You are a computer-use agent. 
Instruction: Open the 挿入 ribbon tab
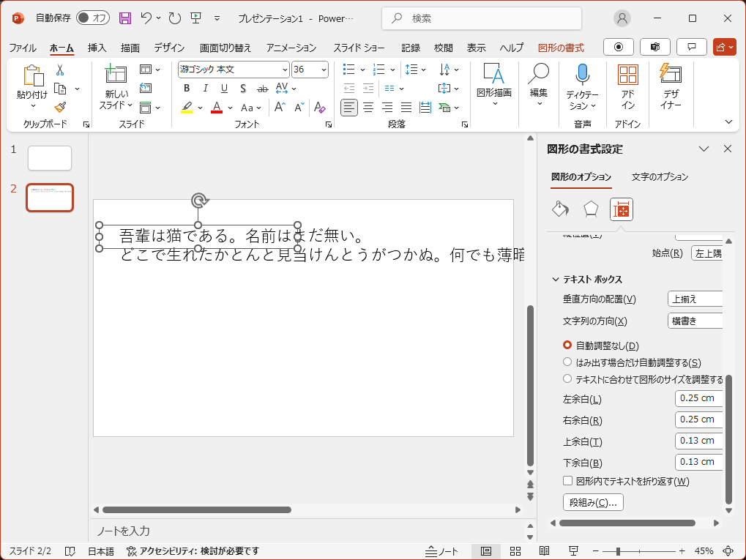click(97, 48)
